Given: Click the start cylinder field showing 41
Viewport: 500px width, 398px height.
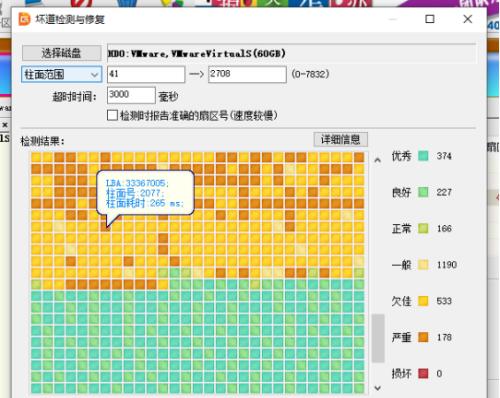Looking at the screenshot, I should click(146, 74).
